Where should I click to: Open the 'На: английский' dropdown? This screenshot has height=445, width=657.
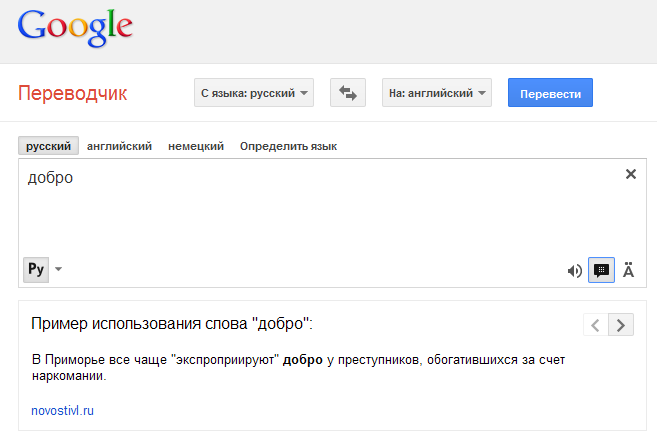coord(437,93)
